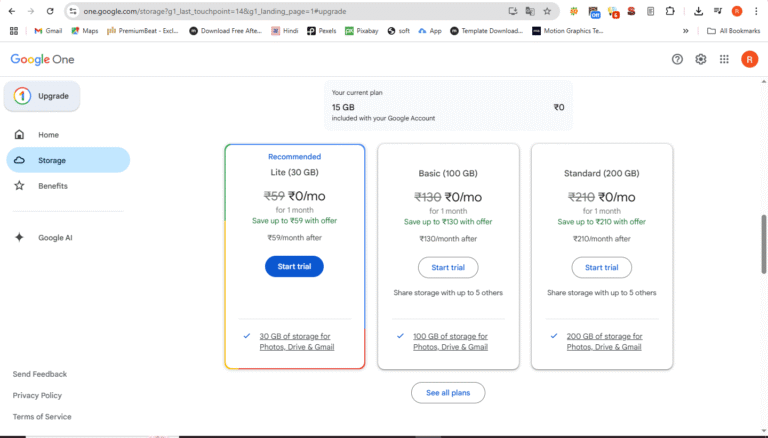Go to Home in the sidebar
768x438 pixels.
(x=48, y=135)
